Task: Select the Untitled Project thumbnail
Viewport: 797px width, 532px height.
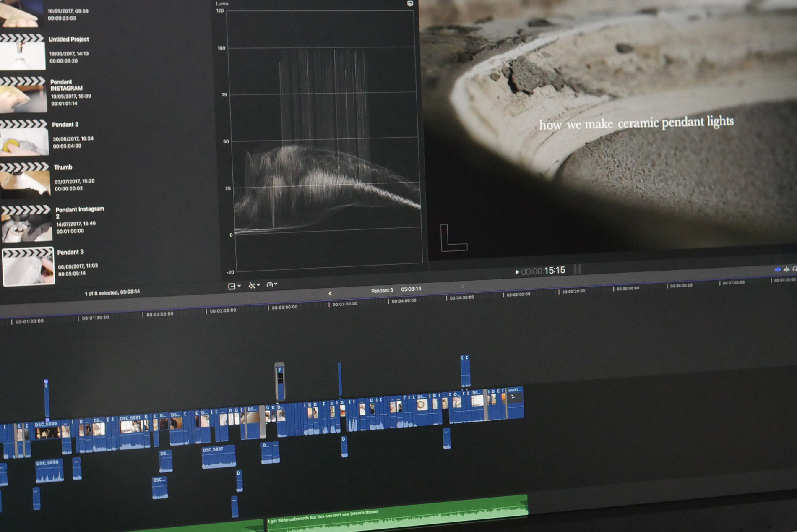Action: coord(22,52)
